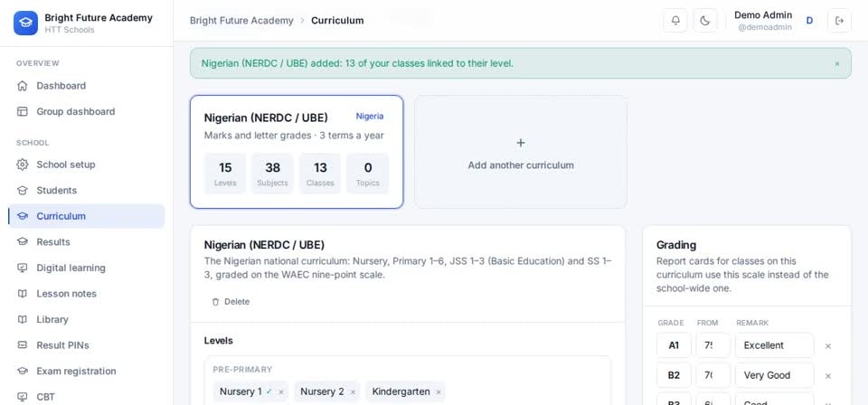Click the Library book icon
The height and width of the screenshot is (405, 868).
pos(22,319)
